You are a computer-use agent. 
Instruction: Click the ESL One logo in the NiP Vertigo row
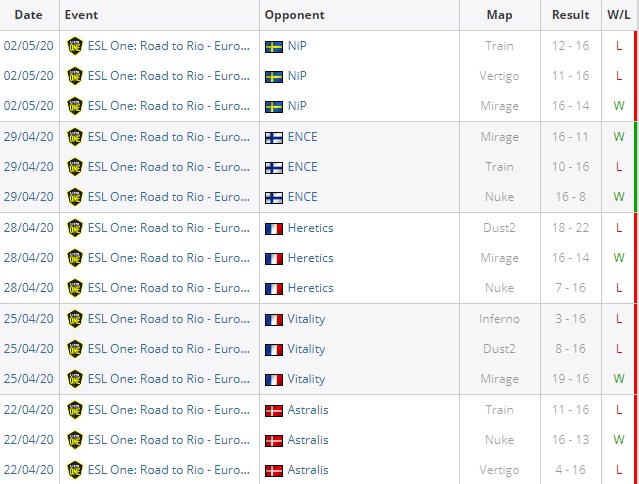[74, 76]
